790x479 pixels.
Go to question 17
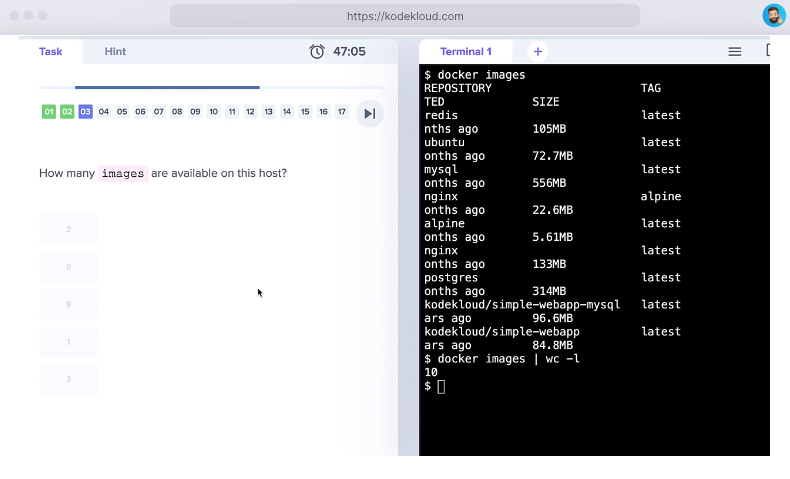(x=342, y=112)
